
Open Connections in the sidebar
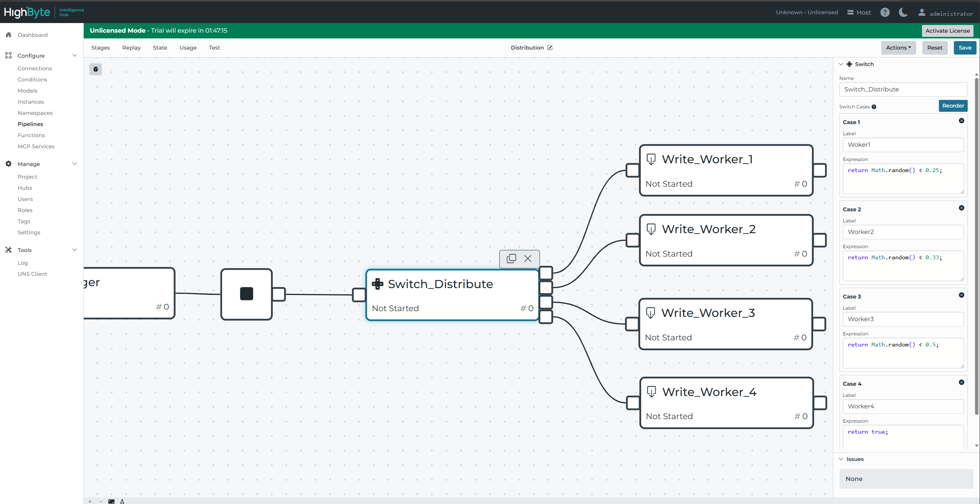(x=35, y=68)
